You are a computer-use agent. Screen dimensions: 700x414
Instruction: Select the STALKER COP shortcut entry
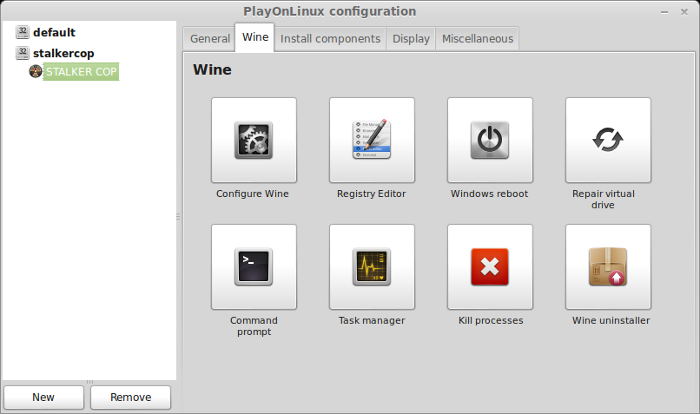[81, 71]
